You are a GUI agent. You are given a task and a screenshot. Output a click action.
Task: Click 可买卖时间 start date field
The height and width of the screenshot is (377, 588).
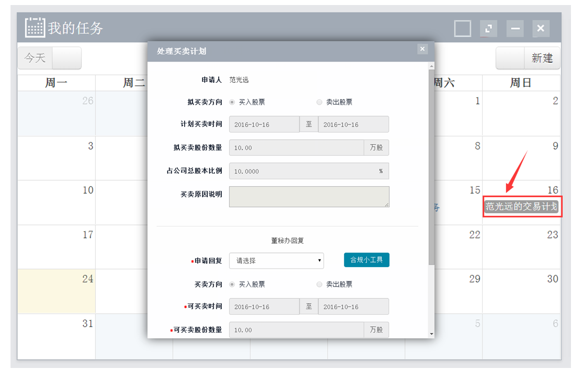(x=264, y=307)
